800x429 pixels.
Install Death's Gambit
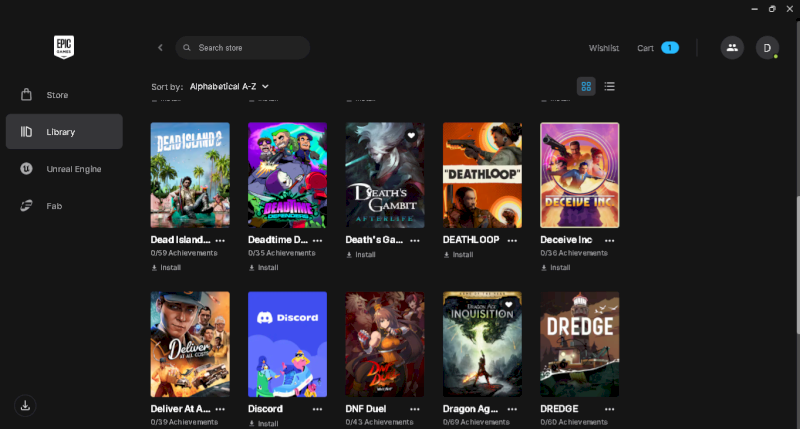tap(361, 255)
